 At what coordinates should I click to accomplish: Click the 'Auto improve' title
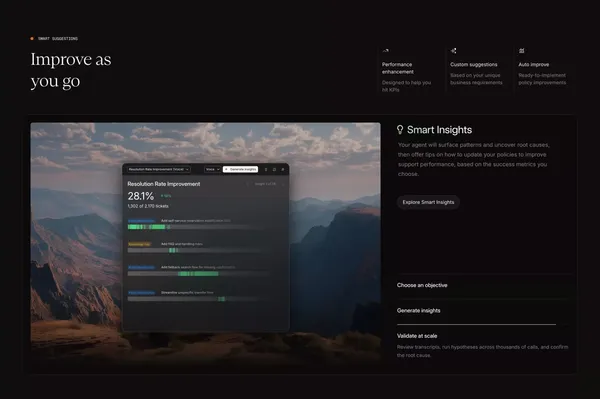[x=533, y=65]
